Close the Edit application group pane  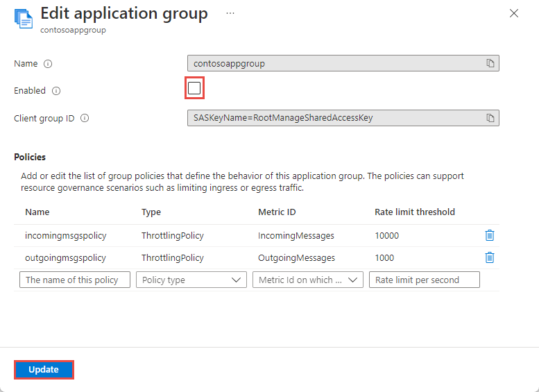click(x=513, y=13)
